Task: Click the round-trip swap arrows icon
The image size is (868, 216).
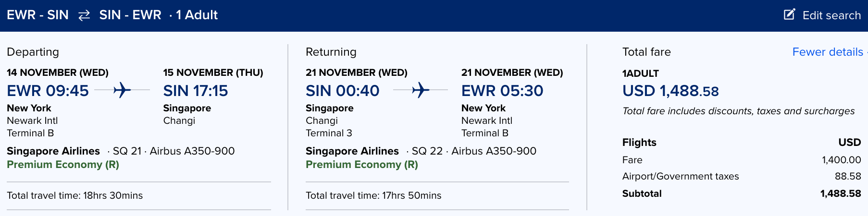Action: click(84, 15)
